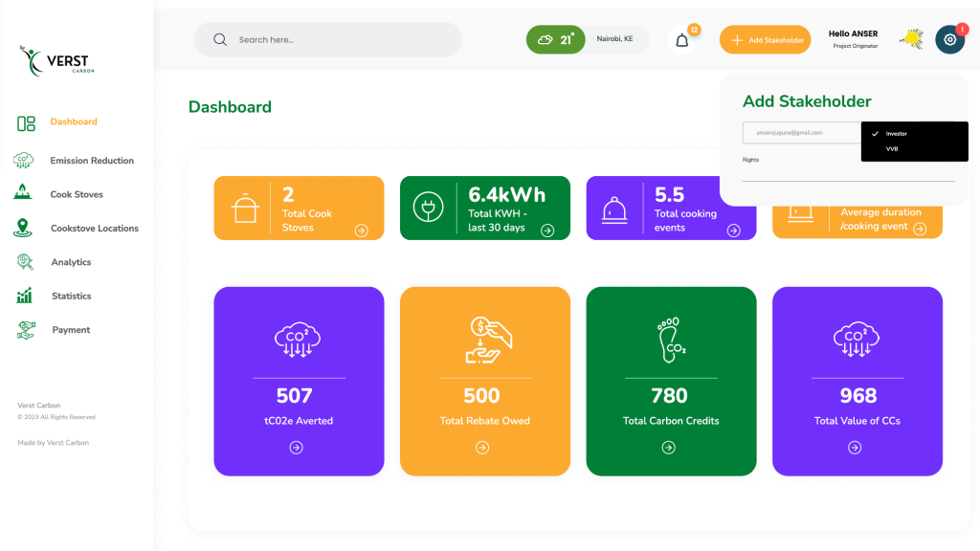This screenshot has width=980, height=551.
Task: Open tCO2e Averted details arrow
Action: [296, 447]
